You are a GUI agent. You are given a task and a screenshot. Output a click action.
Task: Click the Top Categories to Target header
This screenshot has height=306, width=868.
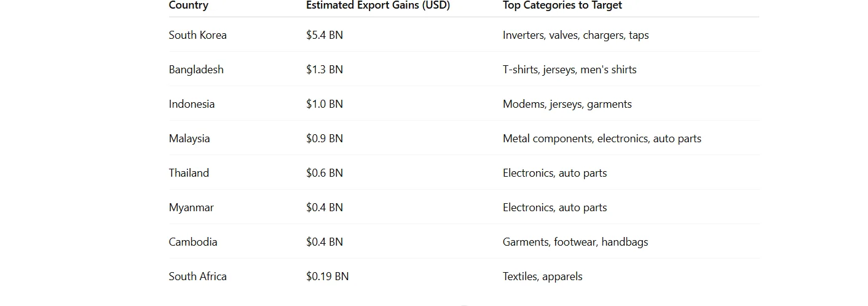pyautogui.click(x=562, y=6)
